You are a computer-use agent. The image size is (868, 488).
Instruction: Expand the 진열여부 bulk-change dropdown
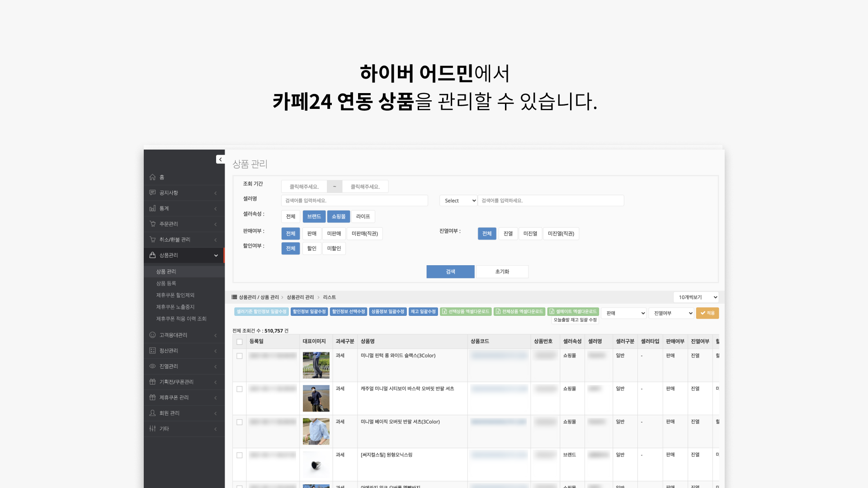[671, 313]
